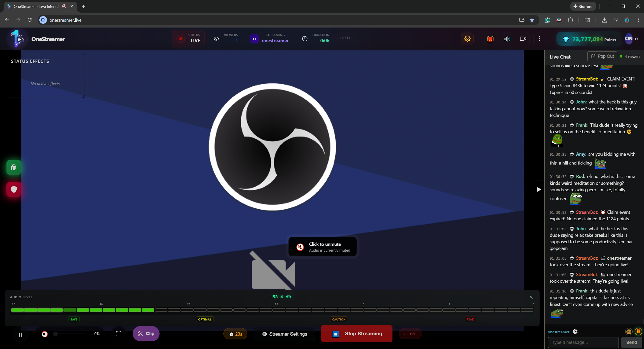Image resolution: width=644 pixels, height=349 pixels.
Task: Pause the stream playback
Action: 20,334
